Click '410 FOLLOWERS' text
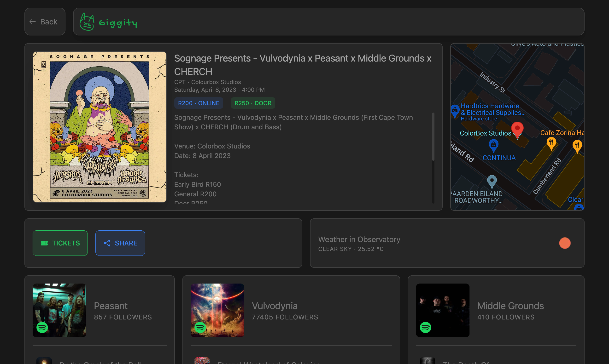609x364 pixels. (x=506, y=317)
